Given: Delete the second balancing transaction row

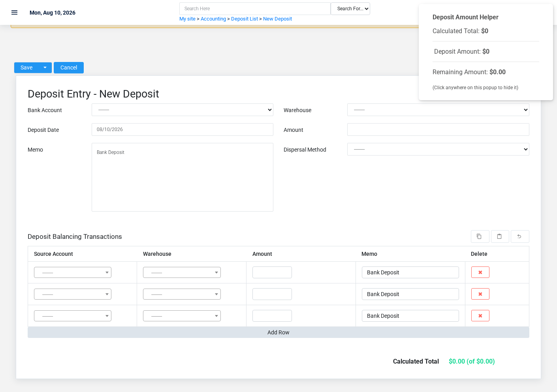Looking at the screenshot, I should click(480, 294).
